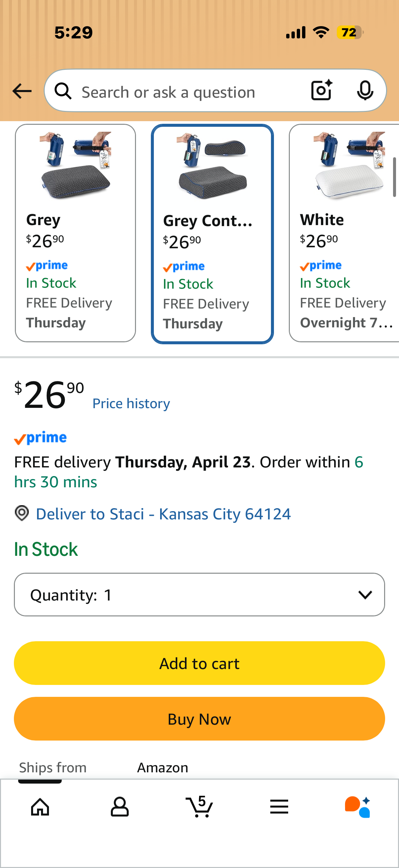
Task: Select the Grey Contour color option
Action: (212, 234)
